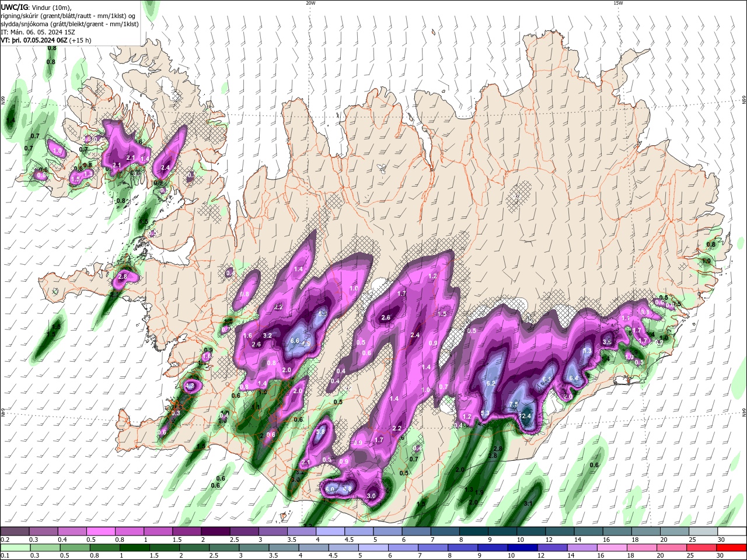Select the light gray swatch between 25 and 30
Viewport: 747px width, 560px height.
[703, 531]
